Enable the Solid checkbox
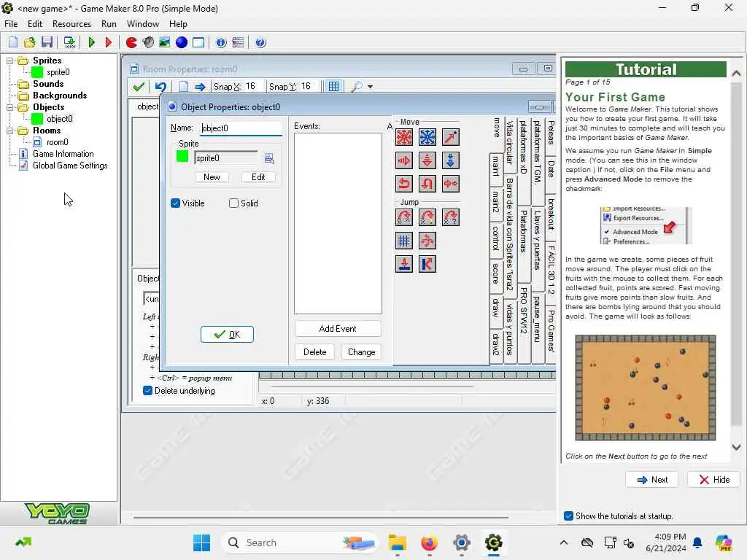The height and width of the screenshot is (560, 747). [233, 203]
